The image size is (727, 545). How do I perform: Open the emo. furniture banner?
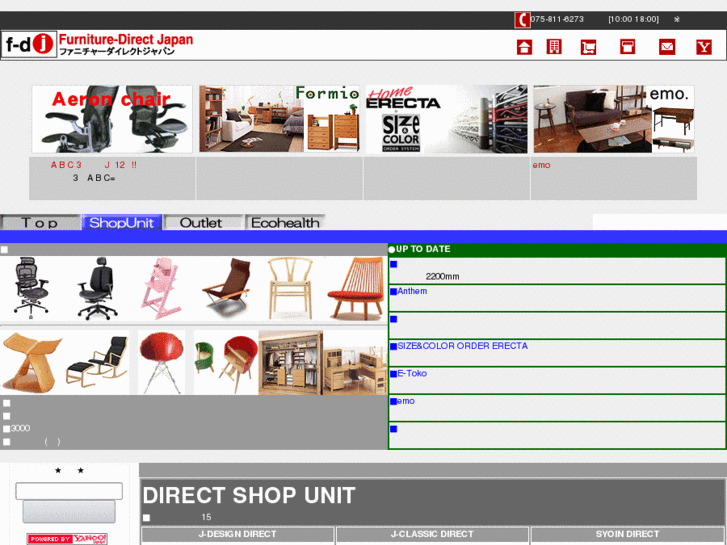coord(614,119)
